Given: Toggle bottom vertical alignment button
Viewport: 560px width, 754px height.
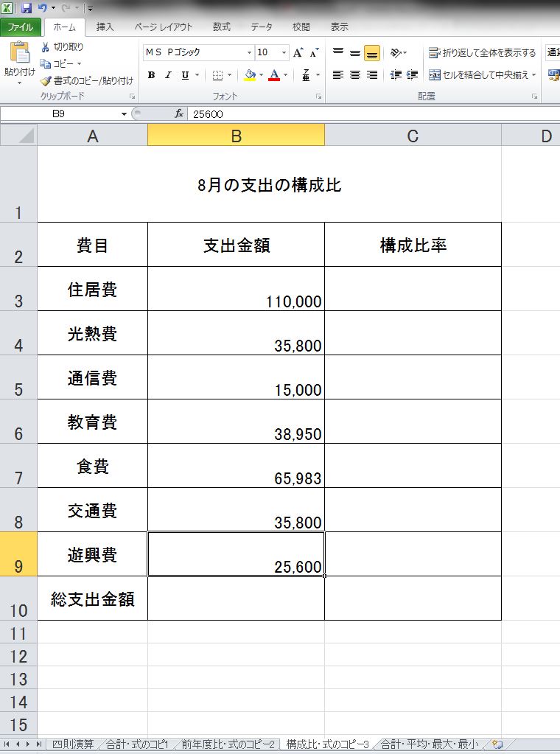Looking at the screenshot, I should 372,53.
